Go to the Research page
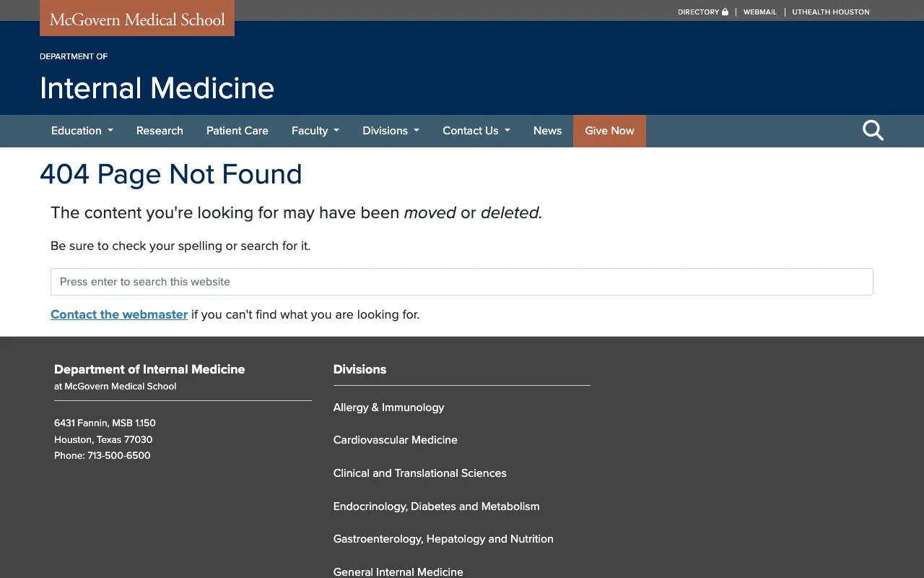The image size is (924, 578). coord(160,131)
